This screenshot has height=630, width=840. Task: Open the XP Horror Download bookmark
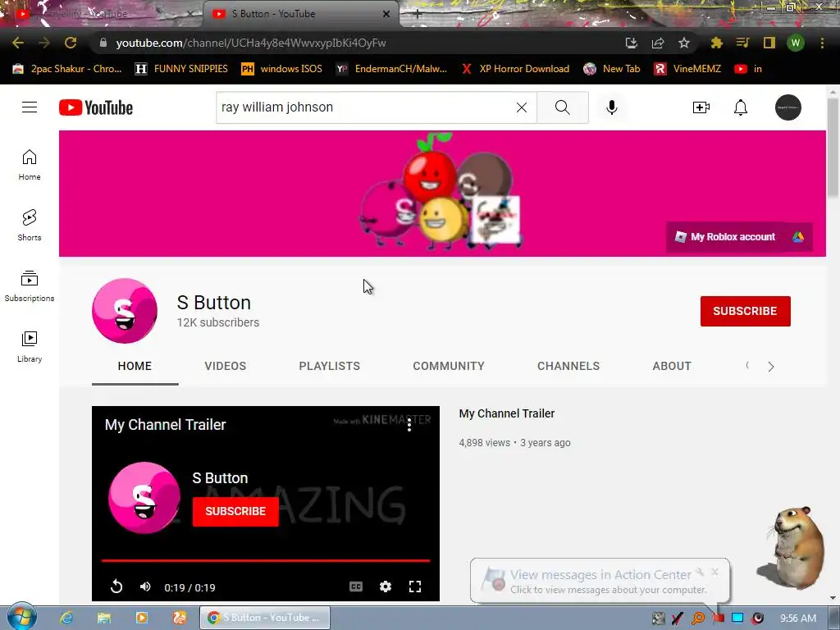click(x=515, y=69)
